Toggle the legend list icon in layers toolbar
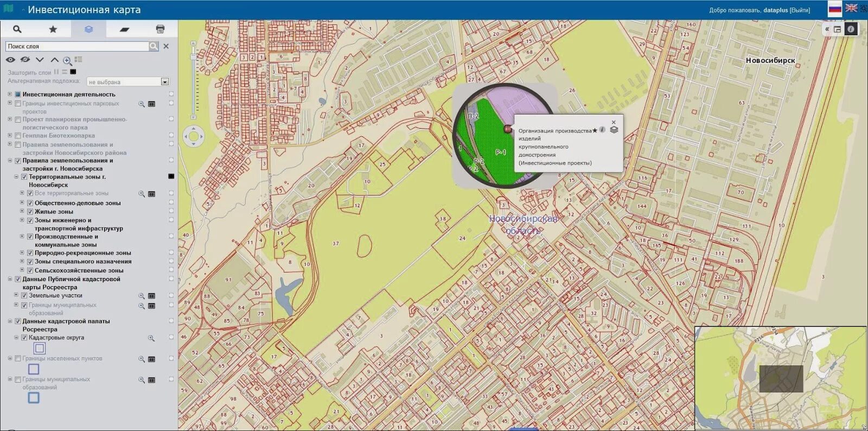The height and width of the screenshot is (431, 868). point(79,60)
